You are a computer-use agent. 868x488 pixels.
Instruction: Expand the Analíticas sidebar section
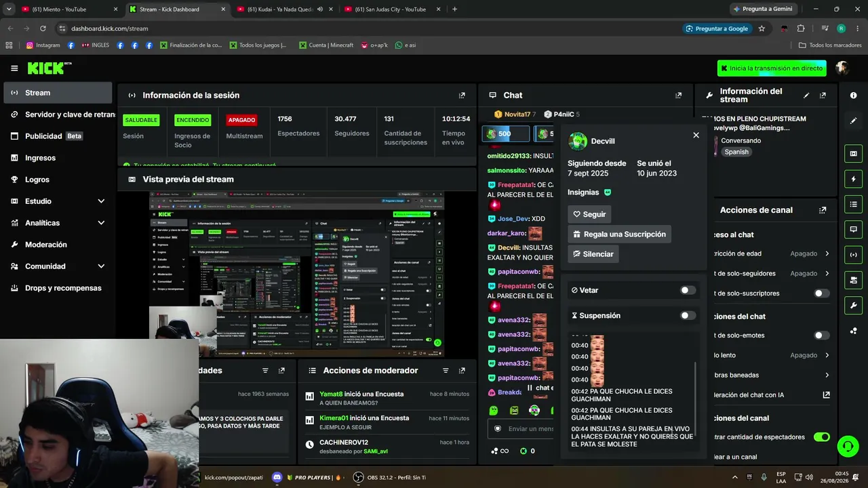[x=101, y=223]
